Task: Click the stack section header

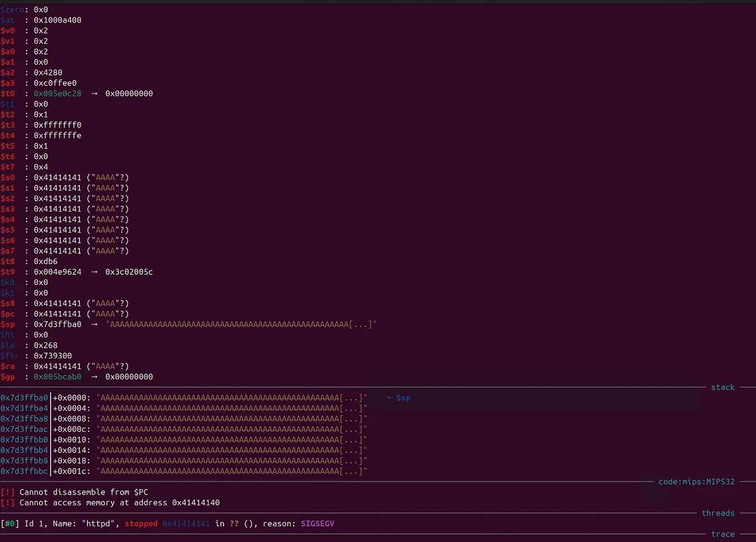Action: pyautogui.click(x=723, y=387)
